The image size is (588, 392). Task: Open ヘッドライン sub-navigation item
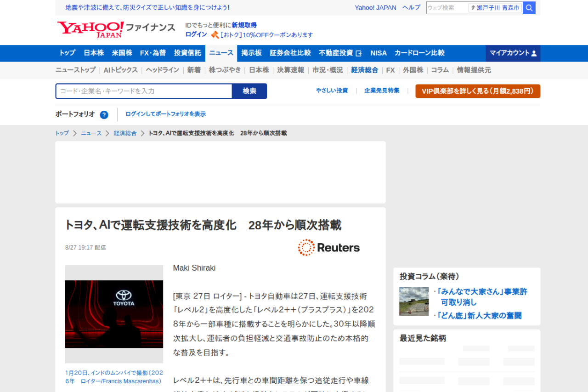pos(163,70)
